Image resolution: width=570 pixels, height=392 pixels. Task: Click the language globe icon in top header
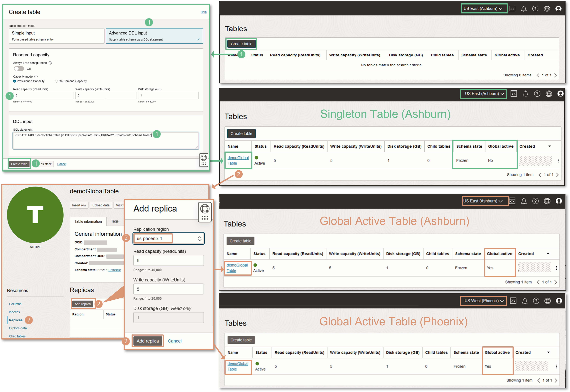click(547, 9)
